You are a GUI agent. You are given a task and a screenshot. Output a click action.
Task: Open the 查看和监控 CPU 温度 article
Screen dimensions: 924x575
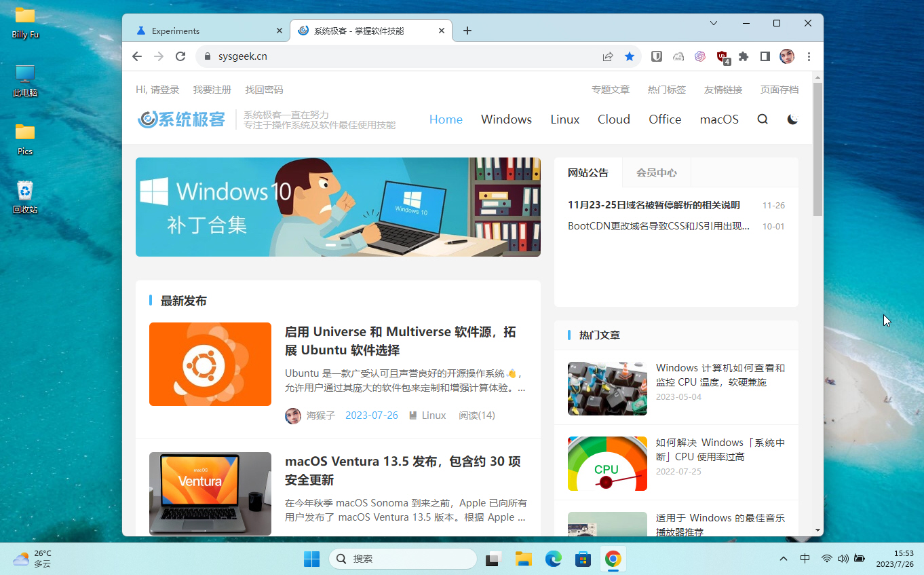pyautogui.click(x=720, y=375)
